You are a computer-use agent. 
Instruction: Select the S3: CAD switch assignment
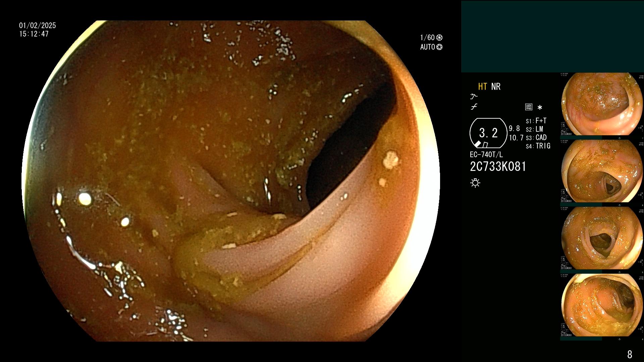[536, 137]
